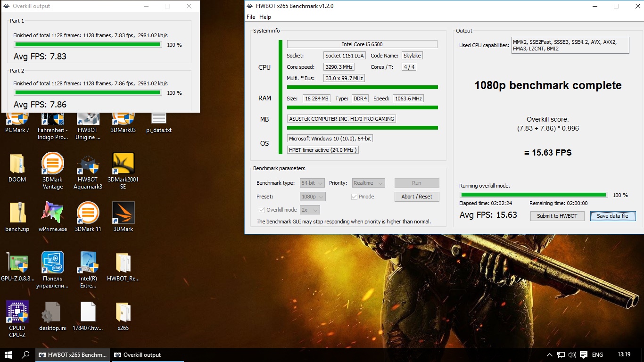Screen dimensions: 644x362
Task: Open the File menu in HWBOT x265
Action: [x=251, y=17]
